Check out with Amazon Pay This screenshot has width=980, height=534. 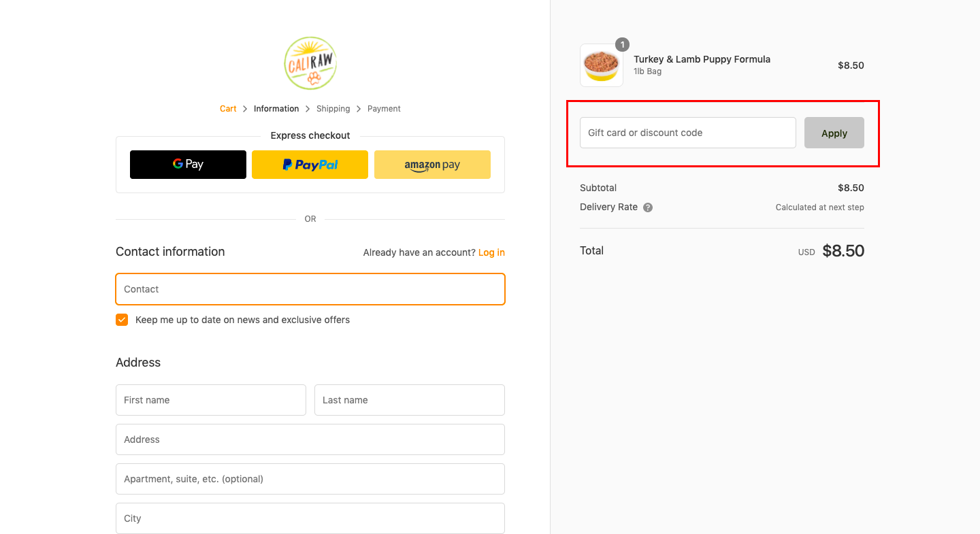(432, 165)
